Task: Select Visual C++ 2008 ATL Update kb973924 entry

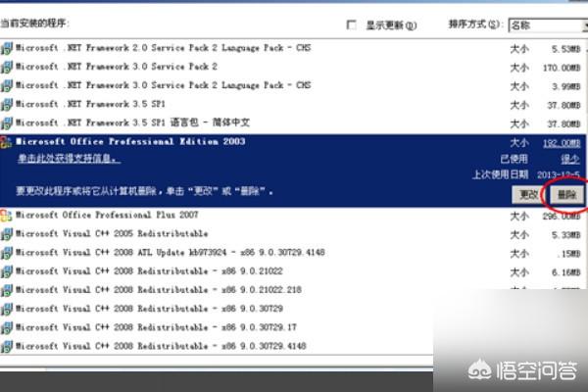Action: pyautogui.click(x=171, y=253)
